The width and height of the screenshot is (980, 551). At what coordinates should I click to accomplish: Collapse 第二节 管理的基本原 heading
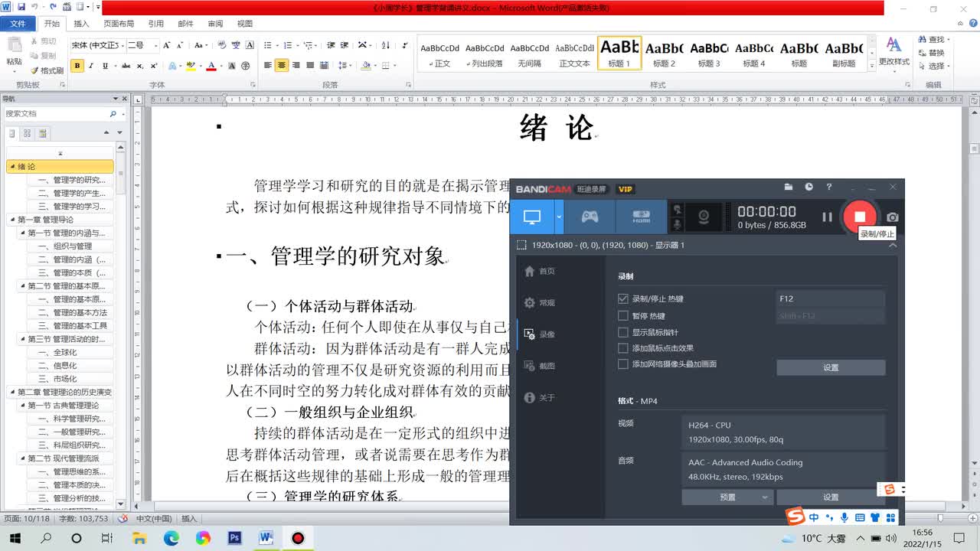coord(22,286)
